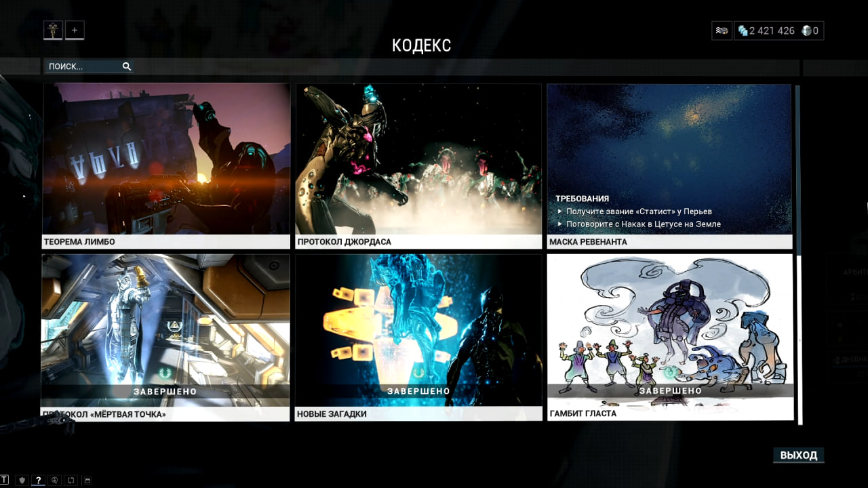868x488 pixels.
Task: Focus the Поиск search field
Action: click(x=89, y=66)
